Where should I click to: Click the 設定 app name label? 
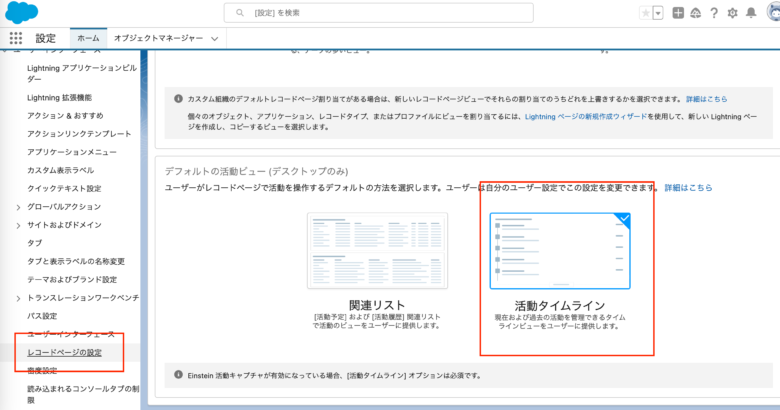point(45,38)
